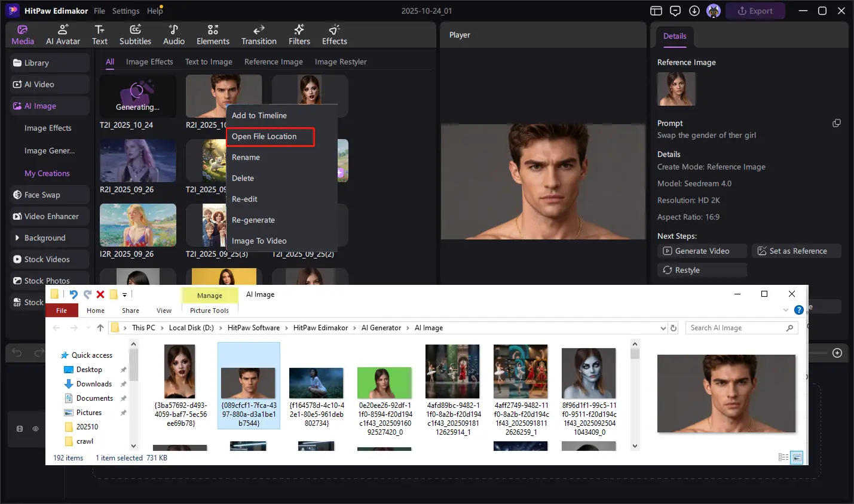This screenshot has height=504, width=854.
Task: Click the Set as Reference button
Action: point(796,251)
